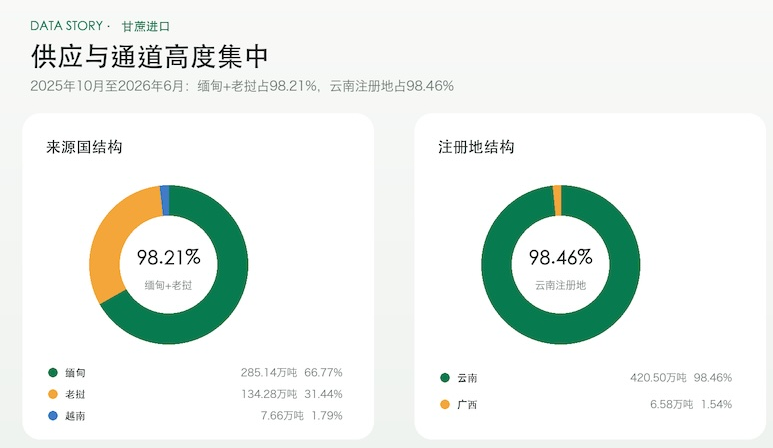The image size is (773, 448).
Task: Click the 来源国结构 card title
Action: coord(84,147)
